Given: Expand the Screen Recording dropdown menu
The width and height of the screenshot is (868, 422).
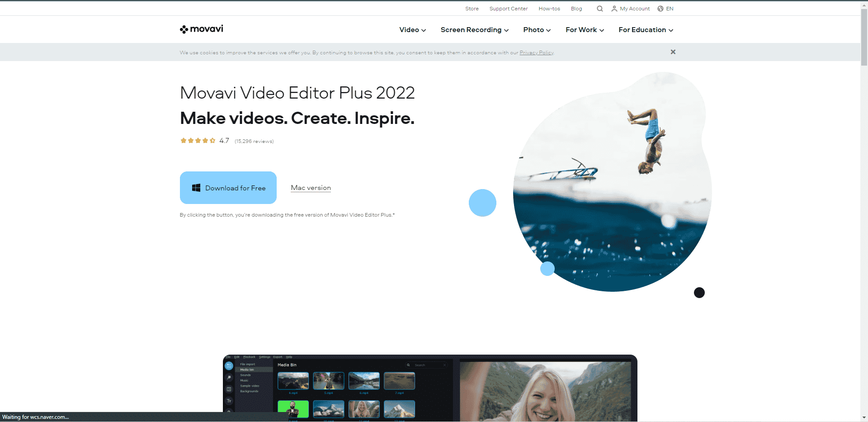Looking at the screenshot, I should coord(475,30).
